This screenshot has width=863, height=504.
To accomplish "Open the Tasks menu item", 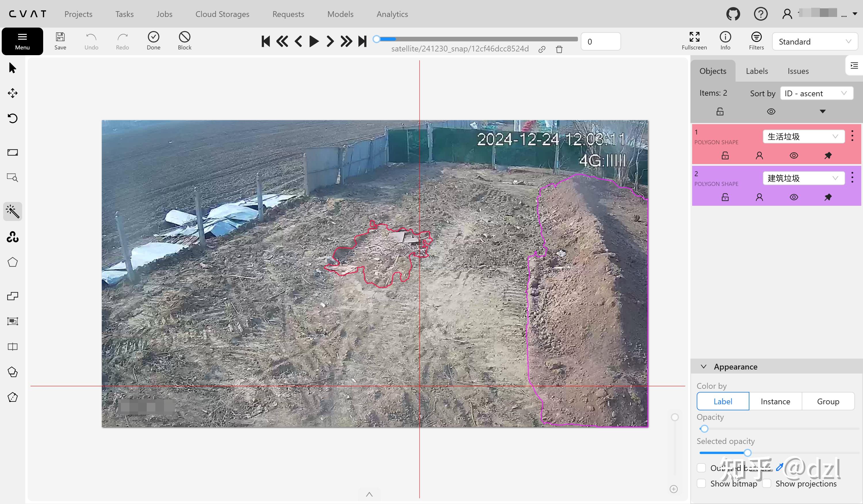I will click(124, 14).
